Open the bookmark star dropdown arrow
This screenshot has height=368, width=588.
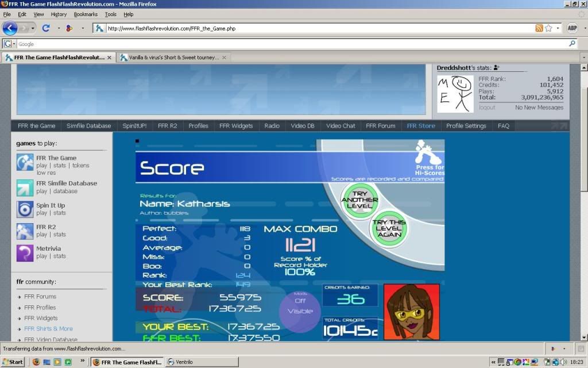(x=558, y=28)
